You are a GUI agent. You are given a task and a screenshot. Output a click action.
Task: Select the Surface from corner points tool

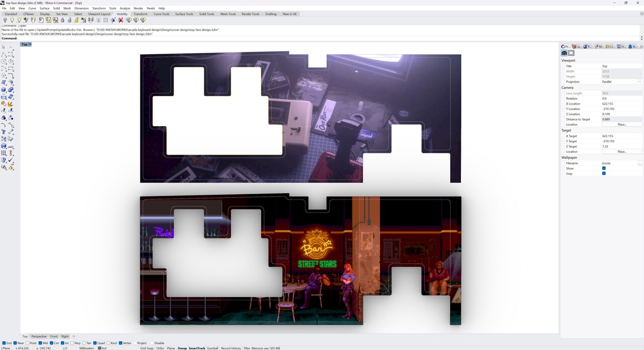(4, 82)
